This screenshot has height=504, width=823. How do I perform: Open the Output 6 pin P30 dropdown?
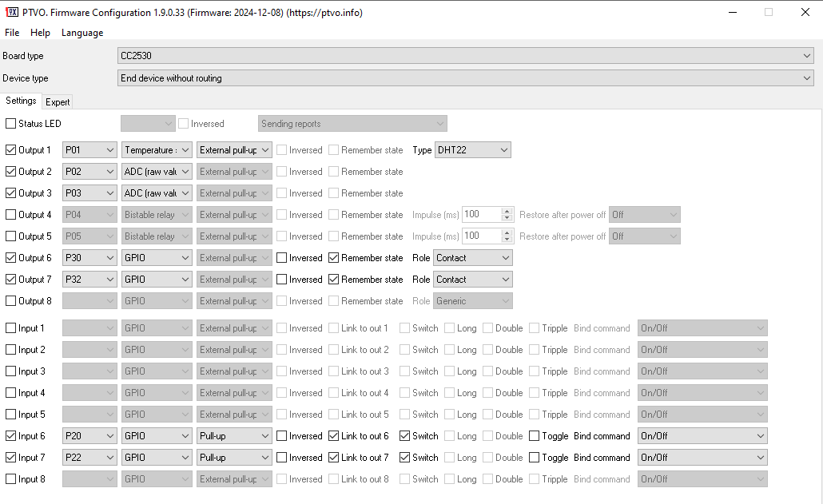point(89,257)
